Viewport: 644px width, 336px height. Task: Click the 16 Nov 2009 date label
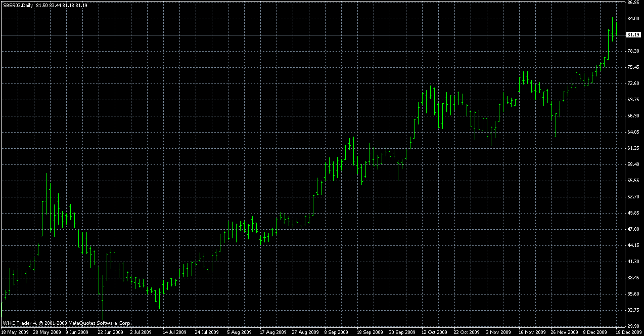pos(531,332)
